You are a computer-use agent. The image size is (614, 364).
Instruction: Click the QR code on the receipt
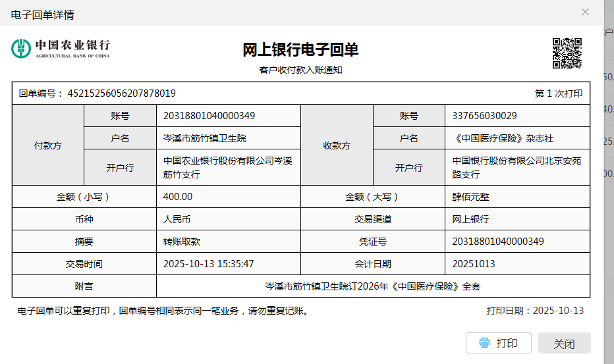(567, 53)
